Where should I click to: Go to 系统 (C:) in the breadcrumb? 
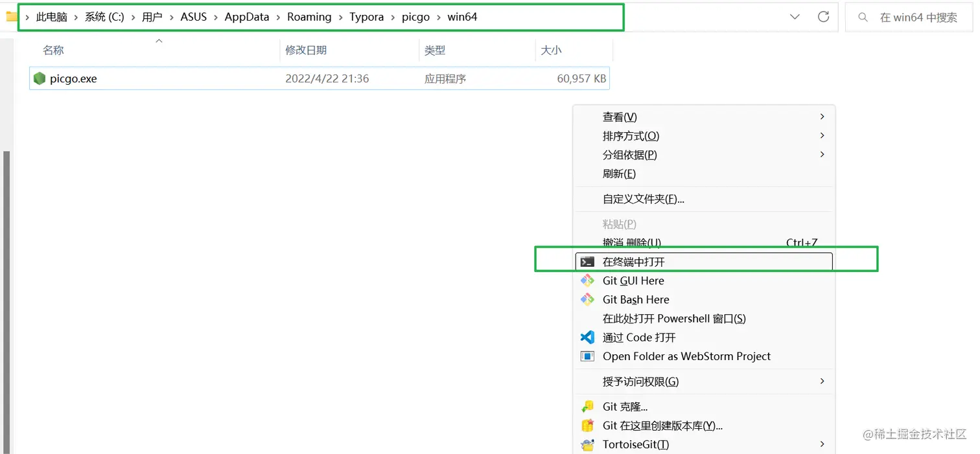tap(104, 17)
